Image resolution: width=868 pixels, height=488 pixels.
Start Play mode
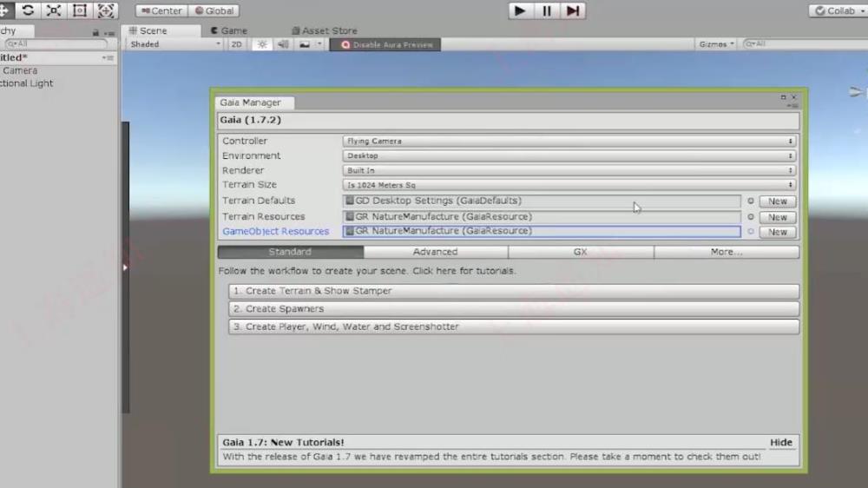point(520,11)
